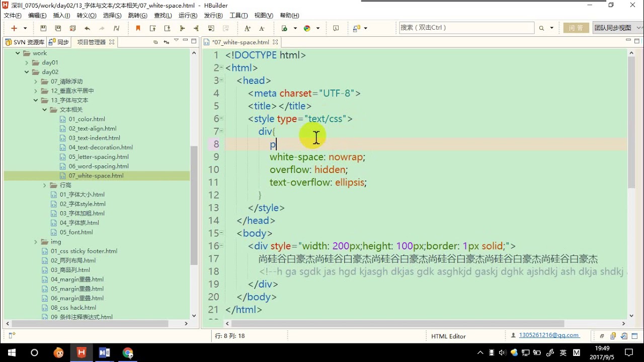Close the 07_white-space.html editor tab

275,42
